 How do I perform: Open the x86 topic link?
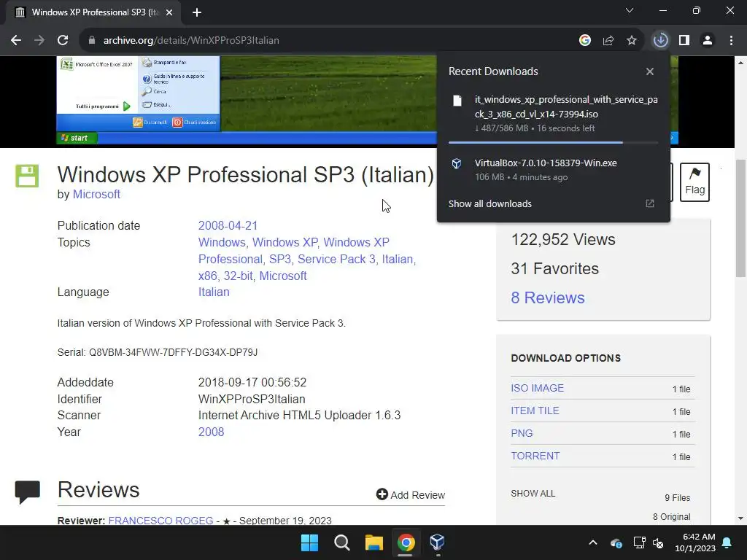coord(208,276)
